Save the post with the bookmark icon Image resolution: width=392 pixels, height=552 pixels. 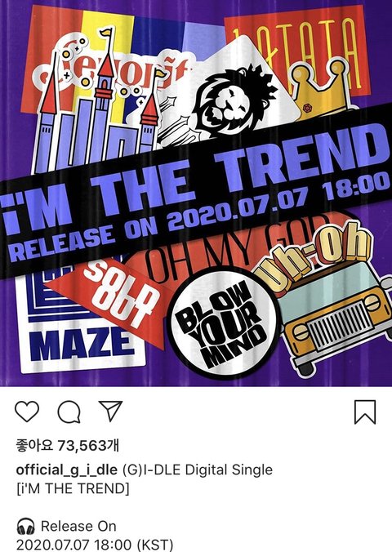(x=365, y=412)
